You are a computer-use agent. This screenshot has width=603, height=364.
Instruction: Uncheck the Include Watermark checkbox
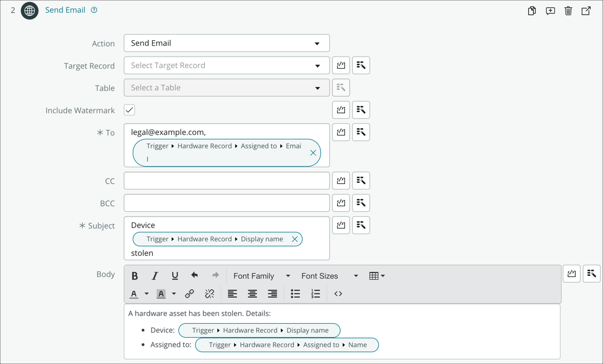pos(129,110)
